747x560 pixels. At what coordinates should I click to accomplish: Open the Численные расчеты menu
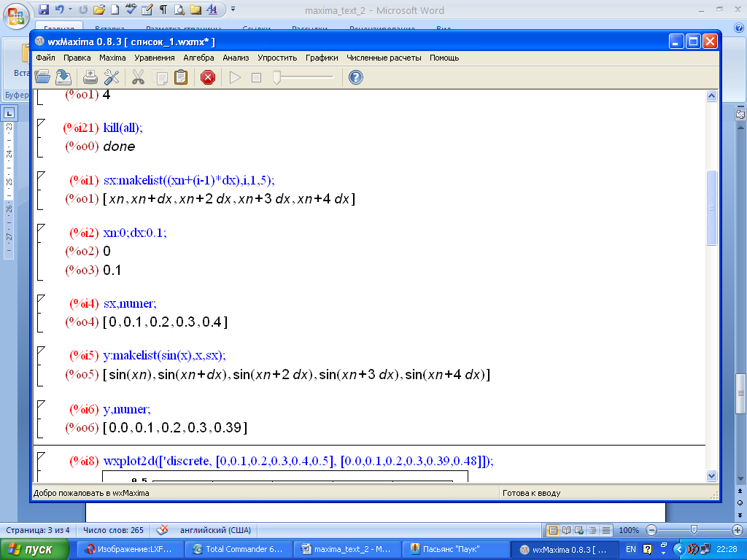384,58
